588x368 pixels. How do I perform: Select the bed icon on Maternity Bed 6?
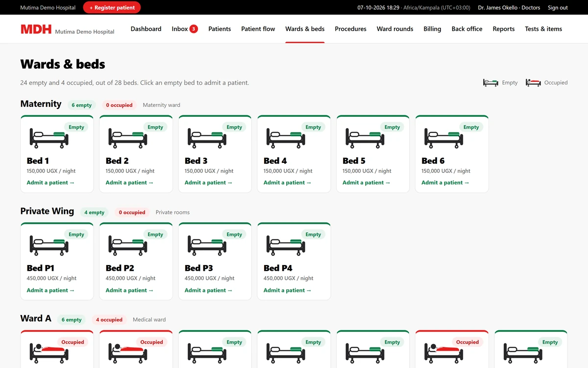coord(443,138)
